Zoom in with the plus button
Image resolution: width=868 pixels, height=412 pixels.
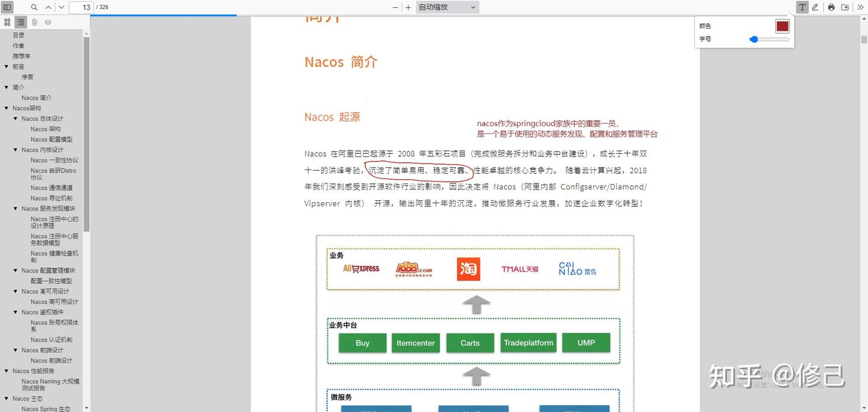pyautogui.click(x=407, y=7)
